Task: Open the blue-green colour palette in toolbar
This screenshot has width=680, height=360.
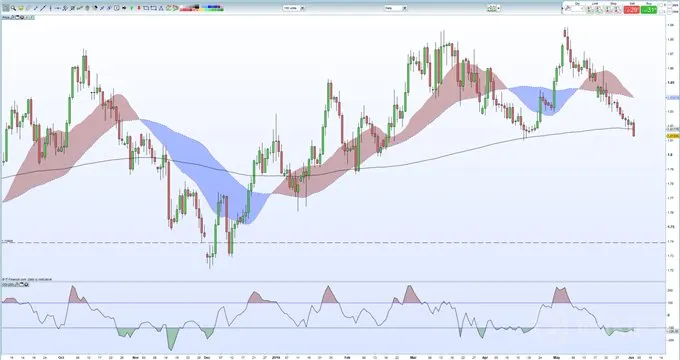Action: point(211,8)
